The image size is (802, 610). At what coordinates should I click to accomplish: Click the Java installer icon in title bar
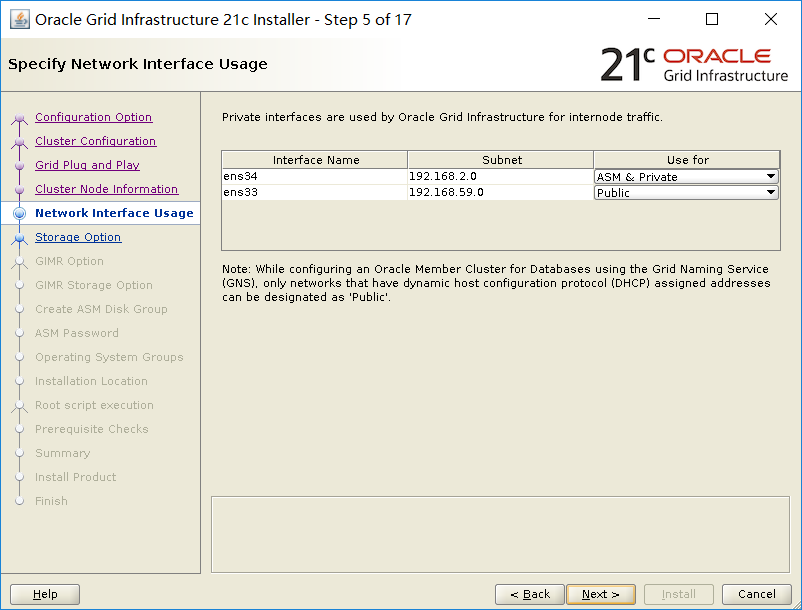[x=20, y=19]
